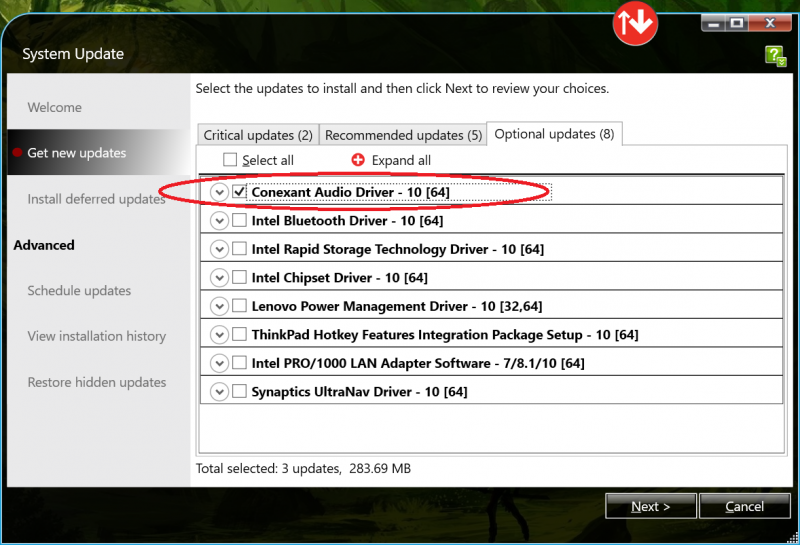Expand Intel PRO/1000 LAN Adapter chevron
Viewport: 800px width, 545px height.
point(219,363)
